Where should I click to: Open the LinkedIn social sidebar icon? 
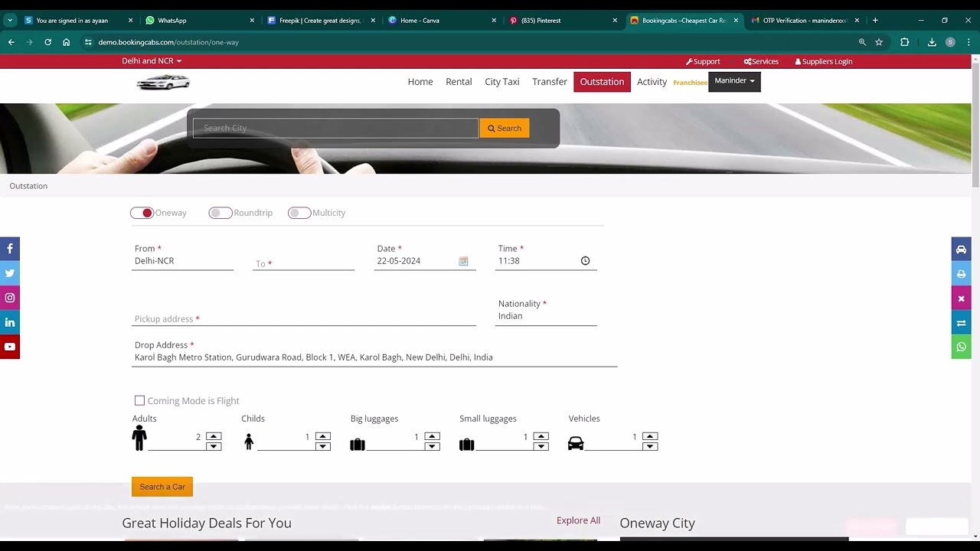tap(10, 322)
